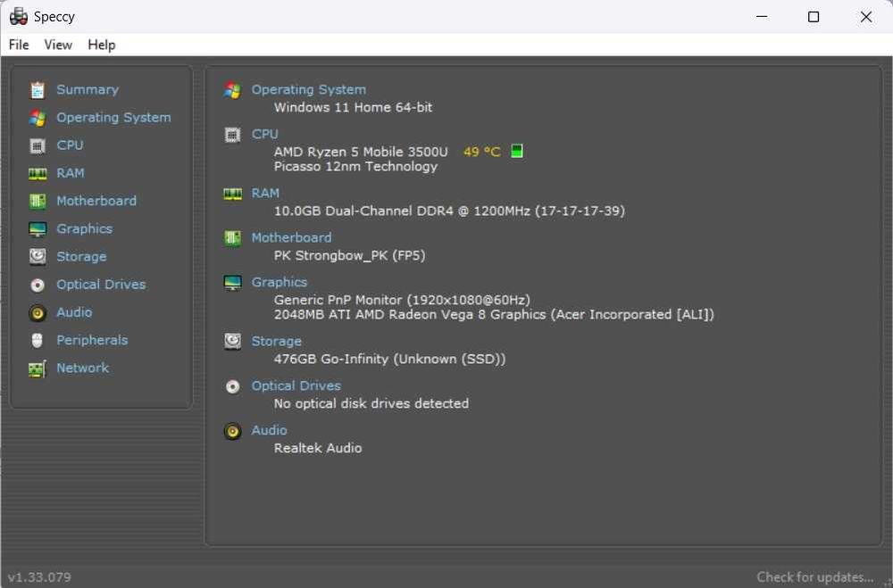Click the Operating System Windows flag sidebar icon
The height and width of the screenshot is (588, 893).
[38, 118]
